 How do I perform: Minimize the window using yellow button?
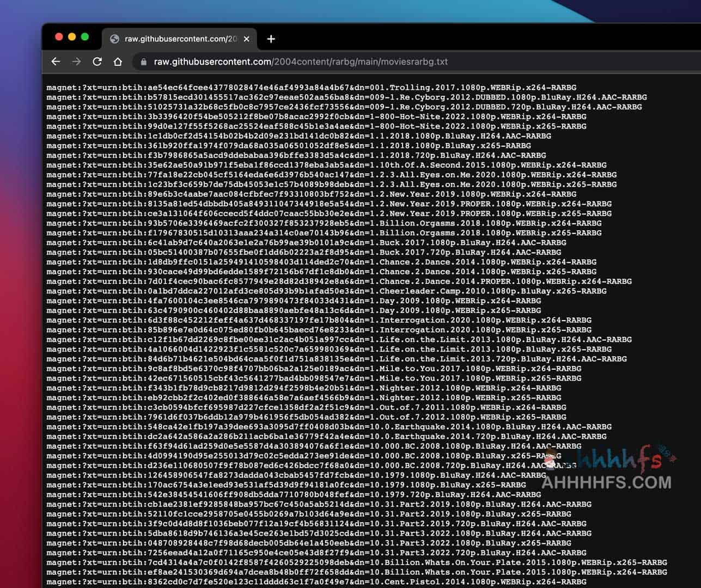point(72,37)
